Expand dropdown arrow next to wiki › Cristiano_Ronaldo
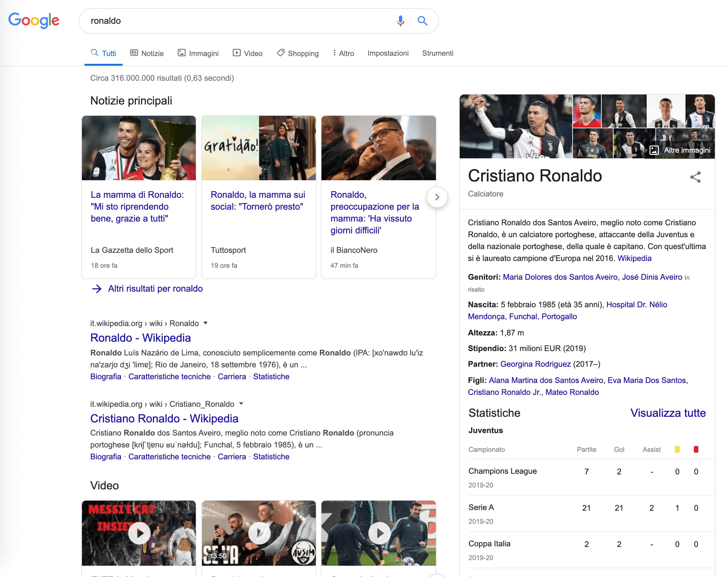This screenshot has height=577, width=728. [241, 404]
